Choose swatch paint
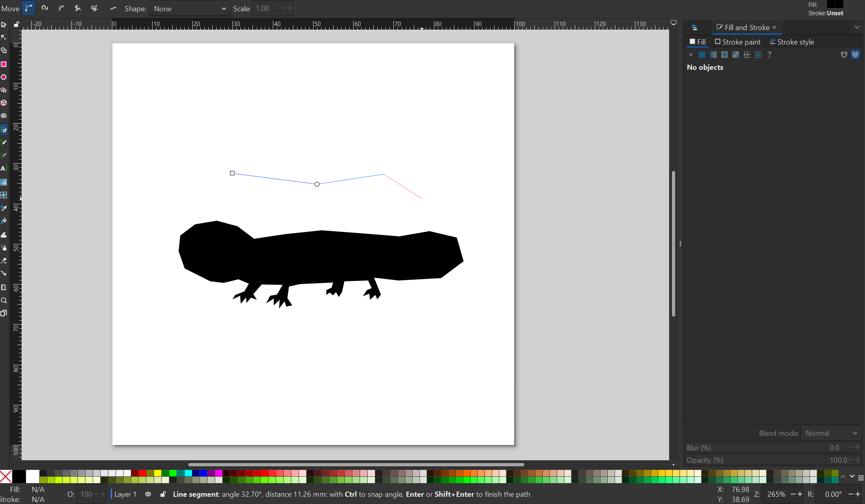 [x=758, y=55]
